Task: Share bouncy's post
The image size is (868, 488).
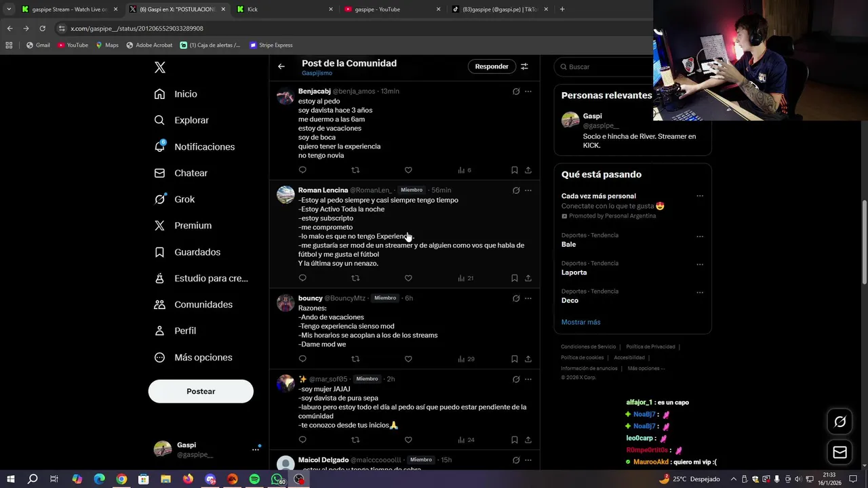Action: (x=528, y=359)
